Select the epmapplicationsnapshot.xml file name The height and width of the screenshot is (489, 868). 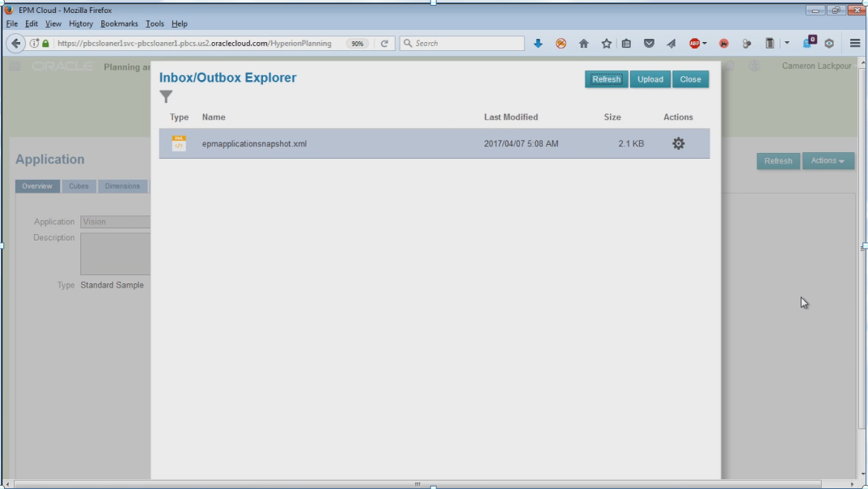click(x=254, y=143)
